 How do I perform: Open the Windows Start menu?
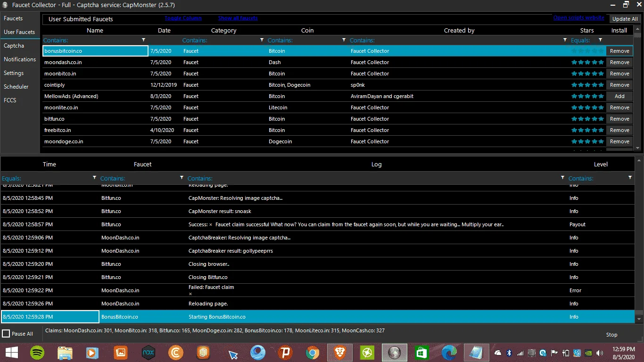[x=11, y=352]
